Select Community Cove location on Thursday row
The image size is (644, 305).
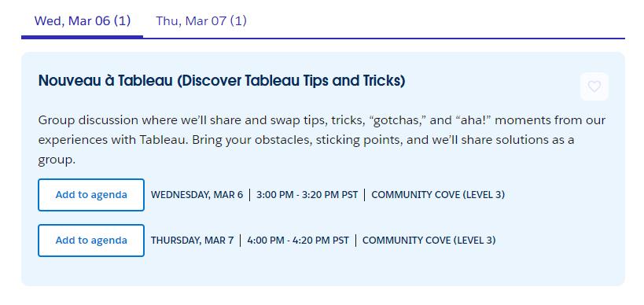(429, 240)
